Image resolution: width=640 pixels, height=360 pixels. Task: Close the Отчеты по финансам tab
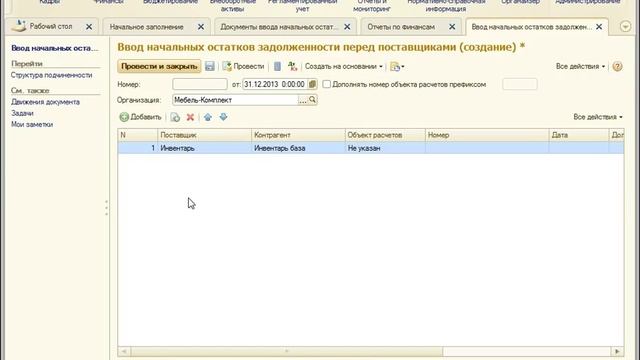(452, 27)
